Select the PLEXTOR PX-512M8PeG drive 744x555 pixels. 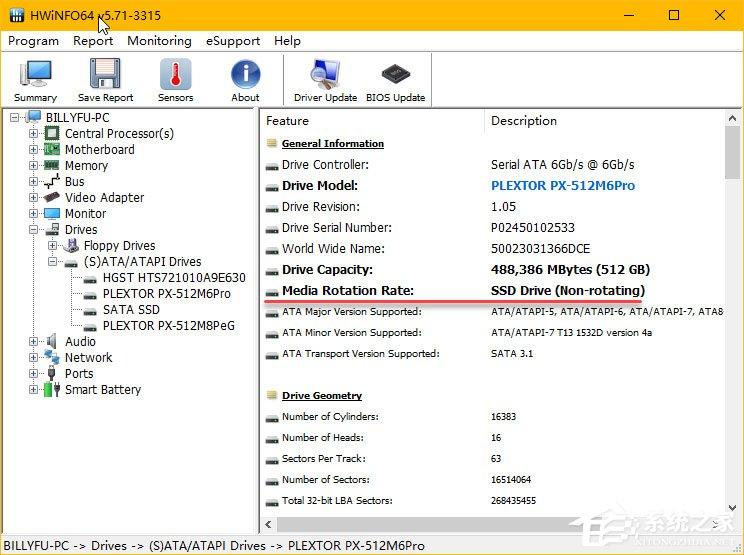pos(168,326)
